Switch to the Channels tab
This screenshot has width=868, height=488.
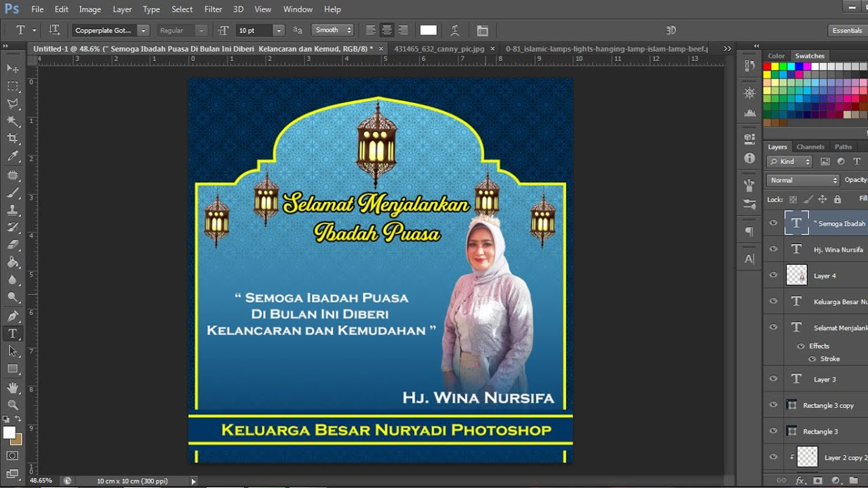coord(810,146)
